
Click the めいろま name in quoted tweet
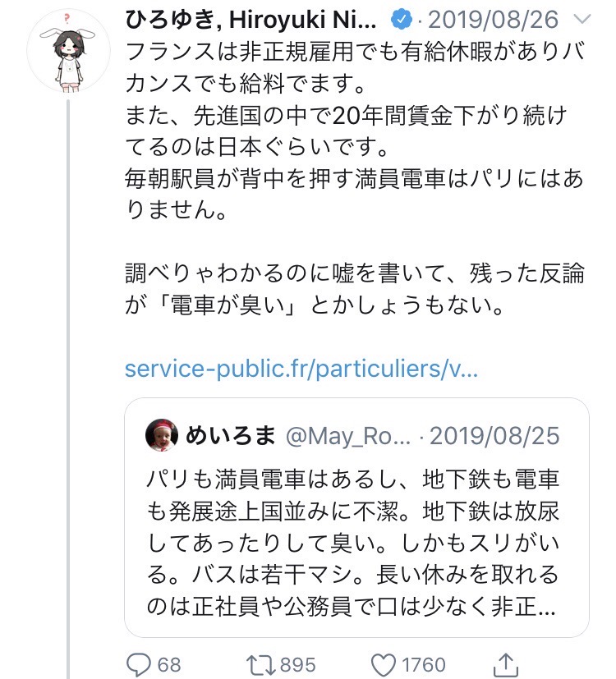pyautogui.click(x=231, y=435)
